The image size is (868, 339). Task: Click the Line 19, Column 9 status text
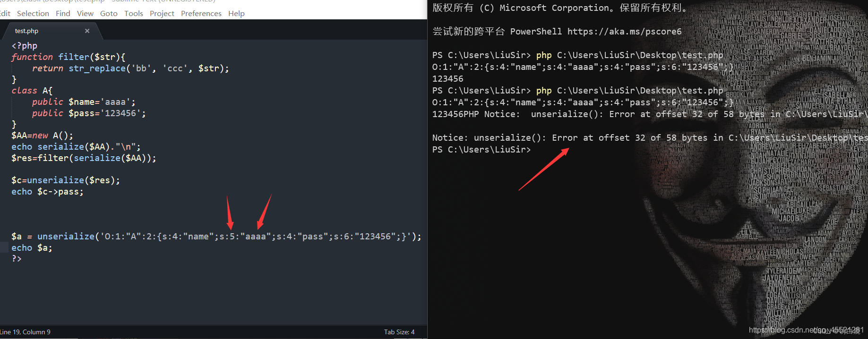click(x=25, y=332)
